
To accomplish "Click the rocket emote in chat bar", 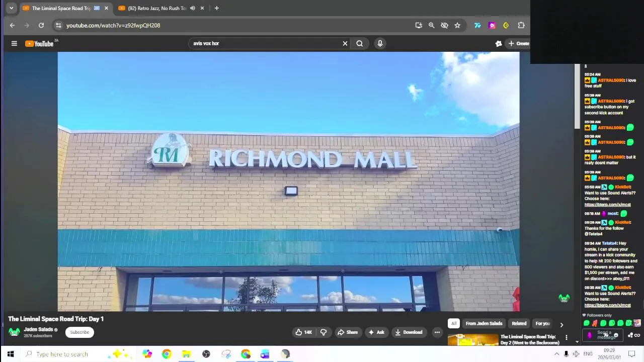I will [595, 324].
